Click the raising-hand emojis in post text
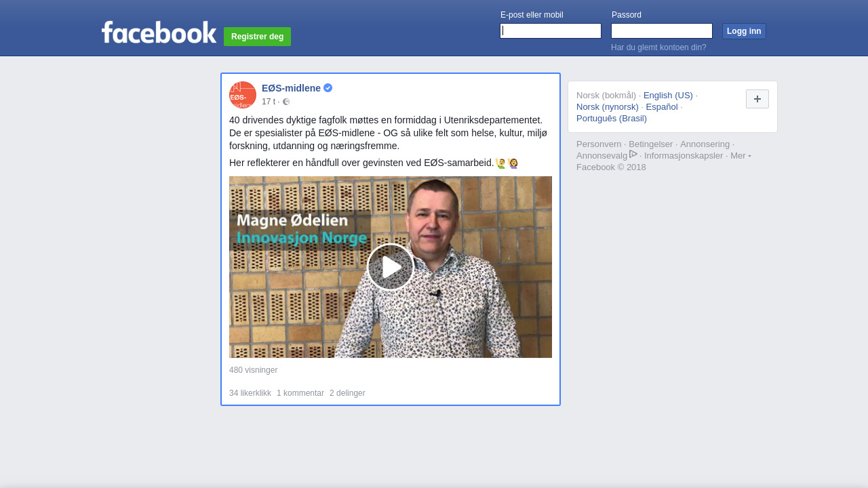This screenshot has width=868, height=488. point(507,163)
